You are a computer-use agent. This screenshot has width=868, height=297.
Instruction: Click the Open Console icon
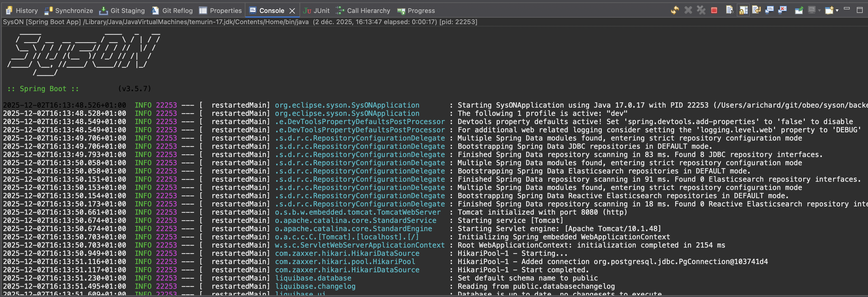click(x=829, y=10)
